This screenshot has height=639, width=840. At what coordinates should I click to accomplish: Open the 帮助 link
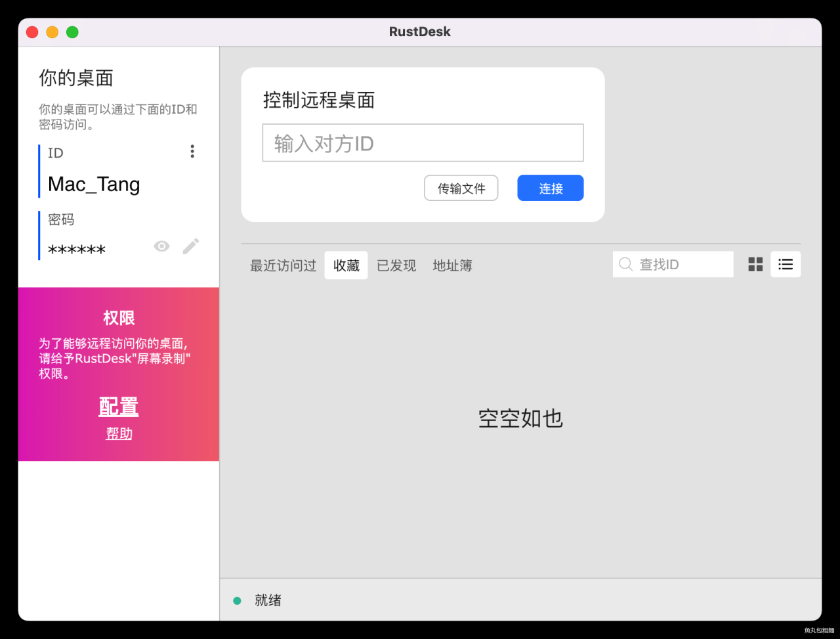click(x=118, y=433)
